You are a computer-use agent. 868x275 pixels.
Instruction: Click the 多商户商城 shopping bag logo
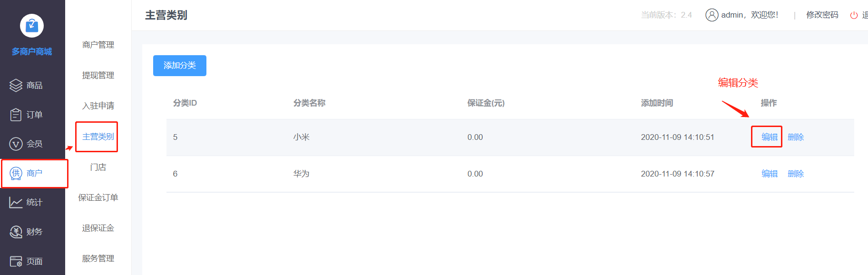click(x=32, y=26)
